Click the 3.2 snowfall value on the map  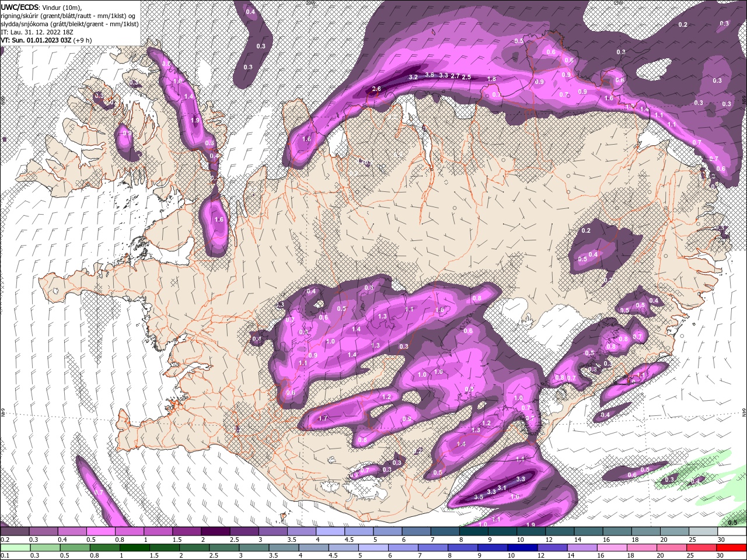click(413, 77)
